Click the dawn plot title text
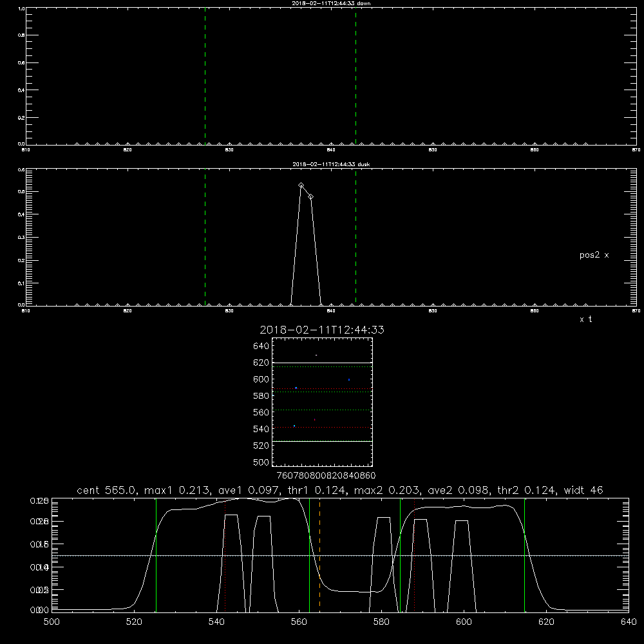The width and height of the screenshot is (644, 644). tap(331, 3)
